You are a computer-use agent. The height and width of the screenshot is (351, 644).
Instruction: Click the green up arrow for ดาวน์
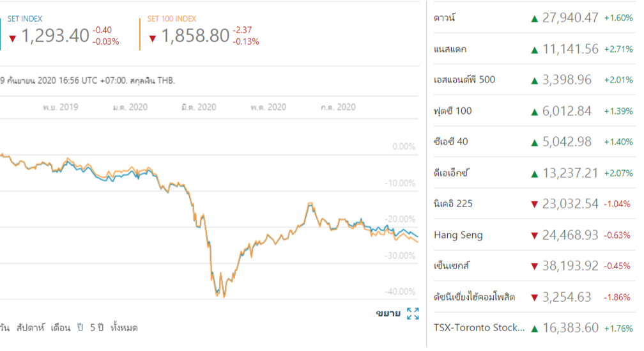(534, 19)
